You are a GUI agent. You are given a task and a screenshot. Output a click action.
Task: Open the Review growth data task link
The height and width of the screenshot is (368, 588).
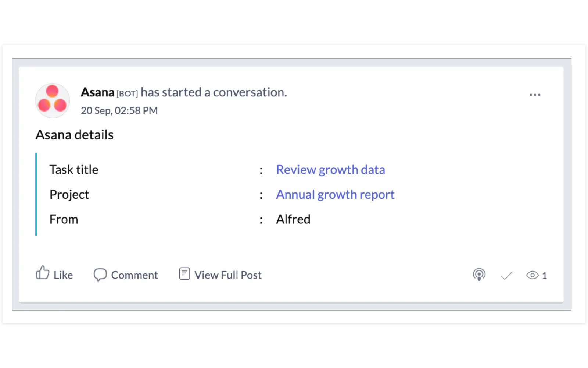click(x=330, y=170)
